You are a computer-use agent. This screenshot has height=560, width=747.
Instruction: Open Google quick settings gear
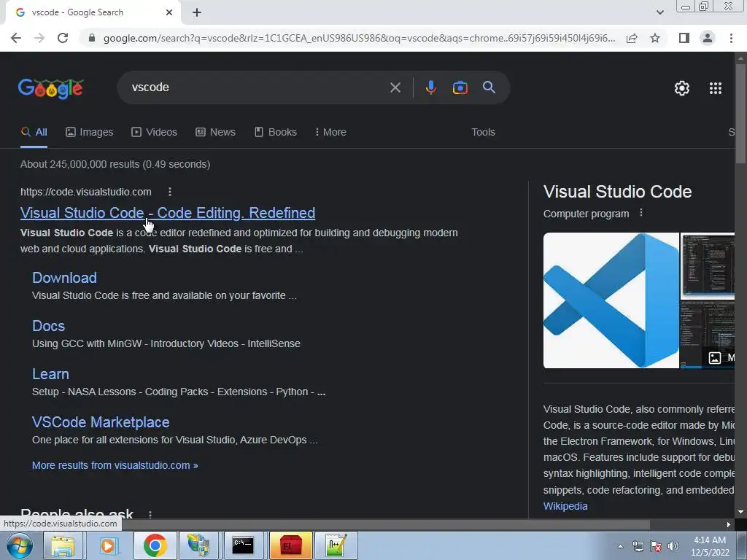(682, 88)
